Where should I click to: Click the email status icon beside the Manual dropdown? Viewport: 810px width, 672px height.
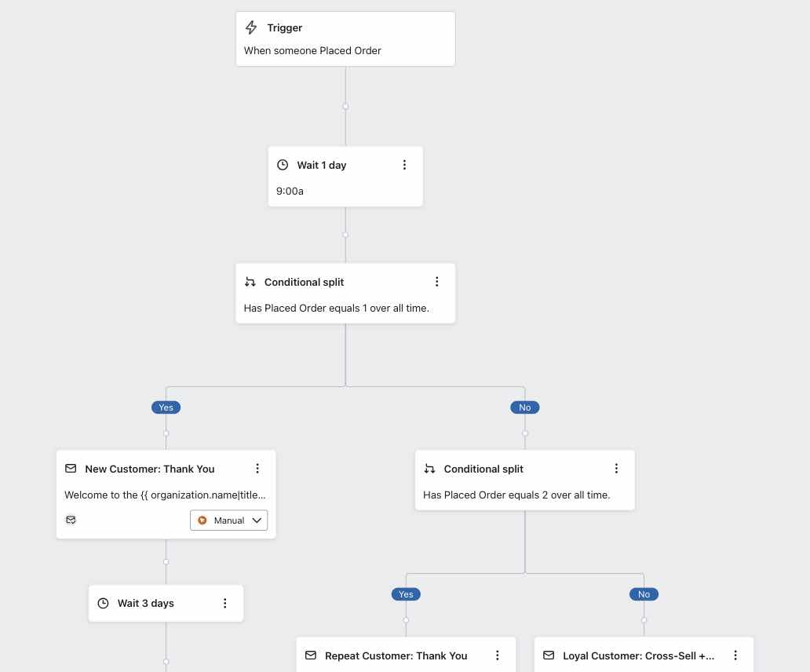[x=71, y=520]
